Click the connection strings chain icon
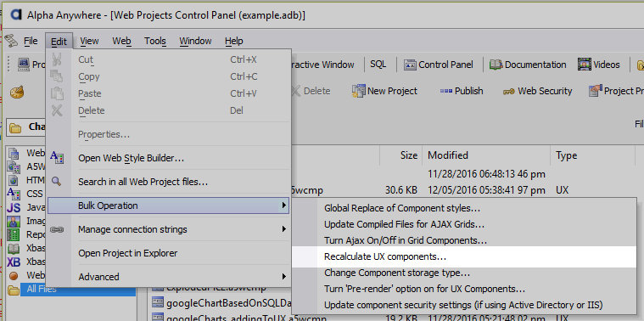The height and width of the screenshot is (321, 644). [x=57, y=229]
